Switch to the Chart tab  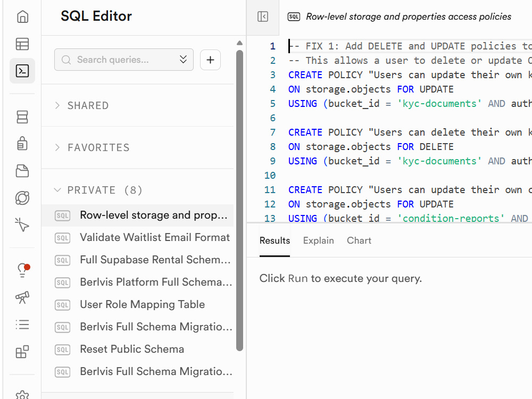click(359, 240)
